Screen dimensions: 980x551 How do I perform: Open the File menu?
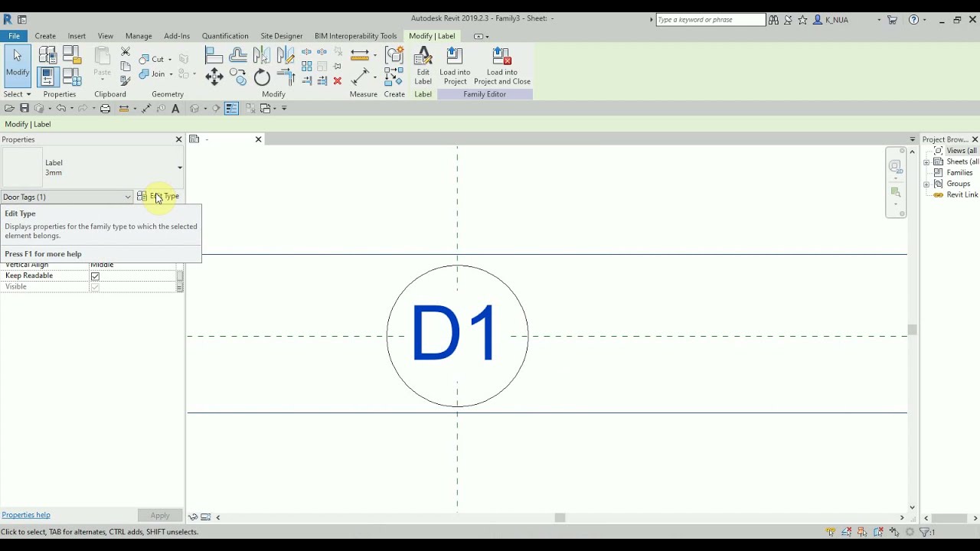tap(14, 36)
